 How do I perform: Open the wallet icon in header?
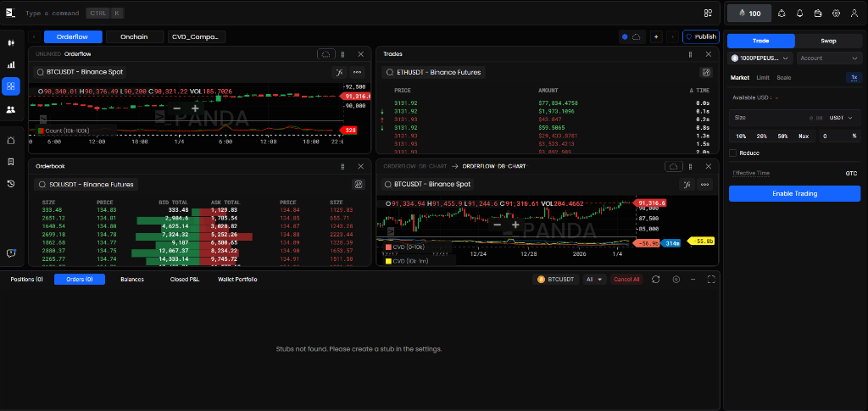818,14
